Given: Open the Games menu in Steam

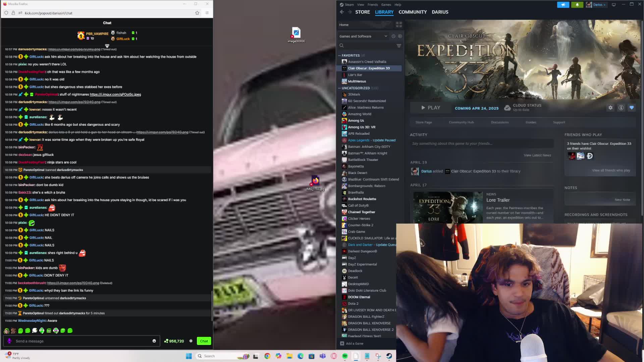Looking at the screenshot, I should (x=386, y=5).
